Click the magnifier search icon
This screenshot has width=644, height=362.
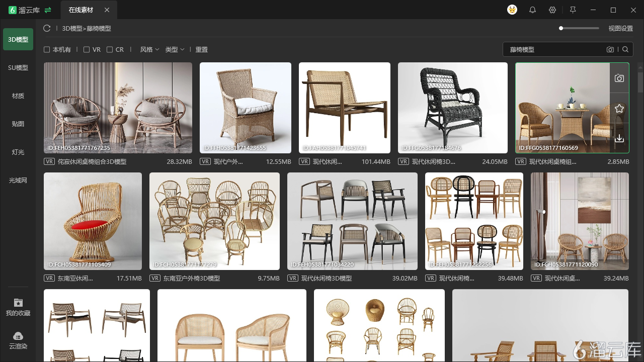(625, 49)
